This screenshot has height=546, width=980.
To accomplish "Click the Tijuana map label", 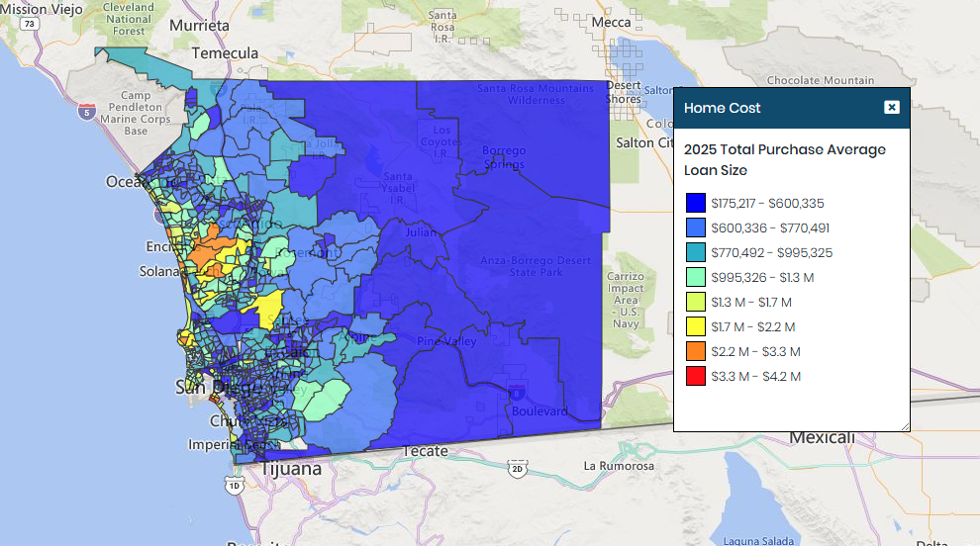I will coord(291,469).
